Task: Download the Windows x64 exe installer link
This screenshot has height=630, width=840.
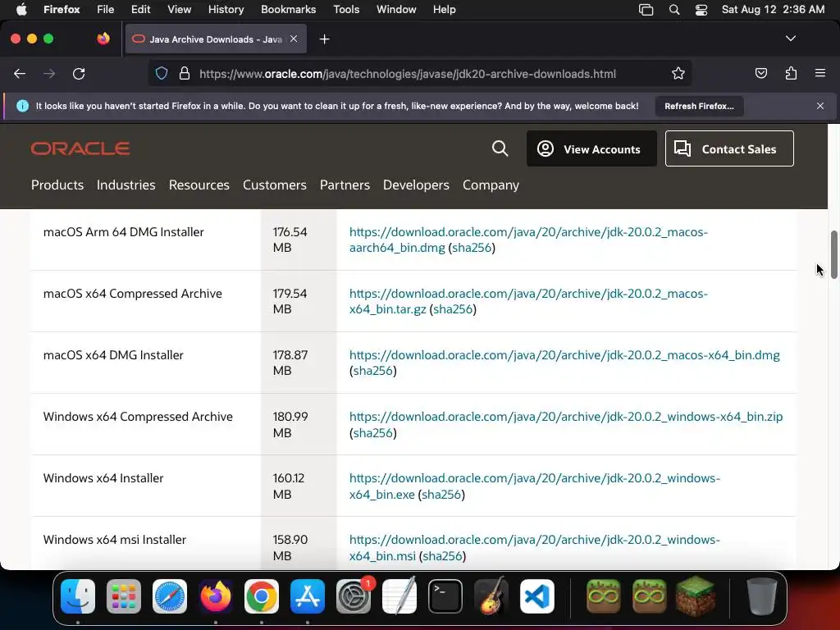Action: pyautogui.click(x=535, y=486)
